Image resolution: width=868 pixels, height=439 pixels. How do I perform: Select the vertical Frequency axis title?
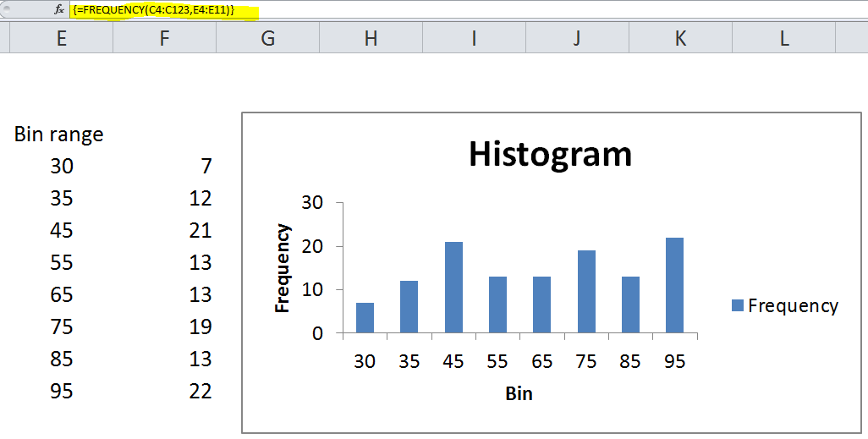tap(283, 268)
